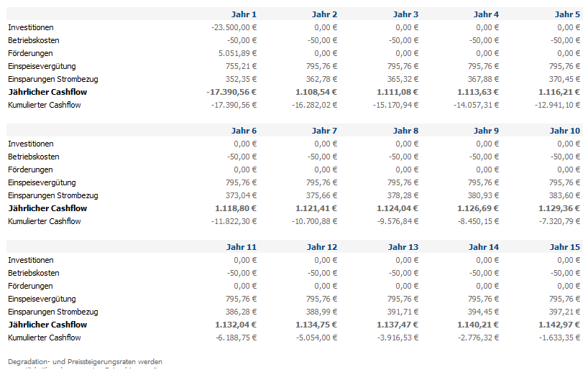Screen dimensions: 588x372
Task: Click the 755,21 € Einspeisevergütung value
Action: point(241,66)
